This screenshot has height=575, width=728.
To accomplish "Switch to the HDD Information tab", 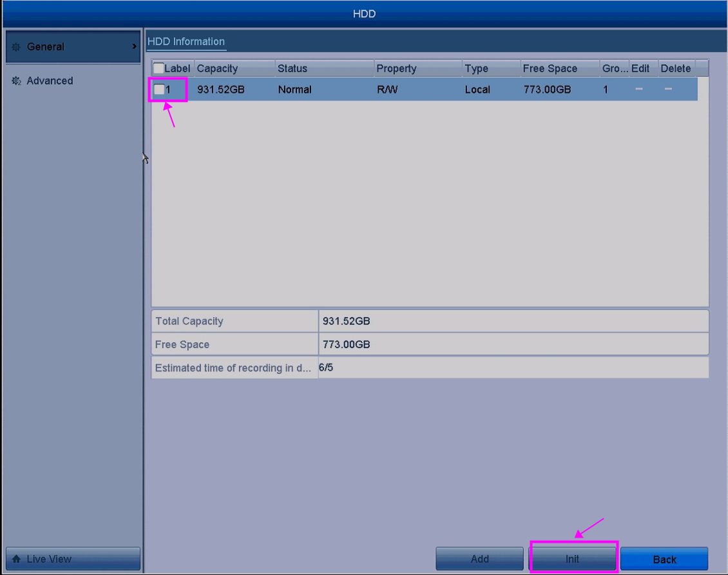I will 186,42.
